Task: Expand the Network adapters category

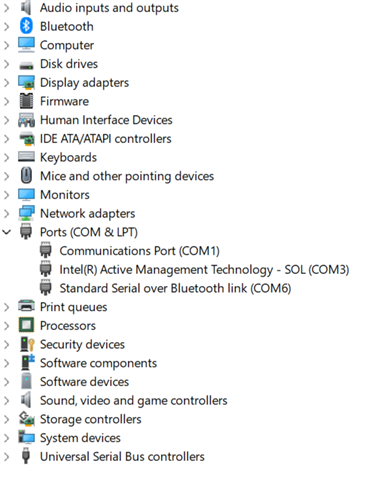Action: click(7, 213)
